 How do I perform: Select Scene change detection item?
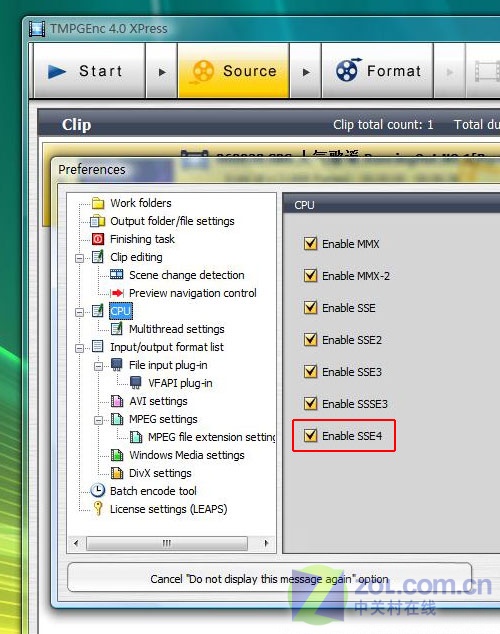coord(187,275)
